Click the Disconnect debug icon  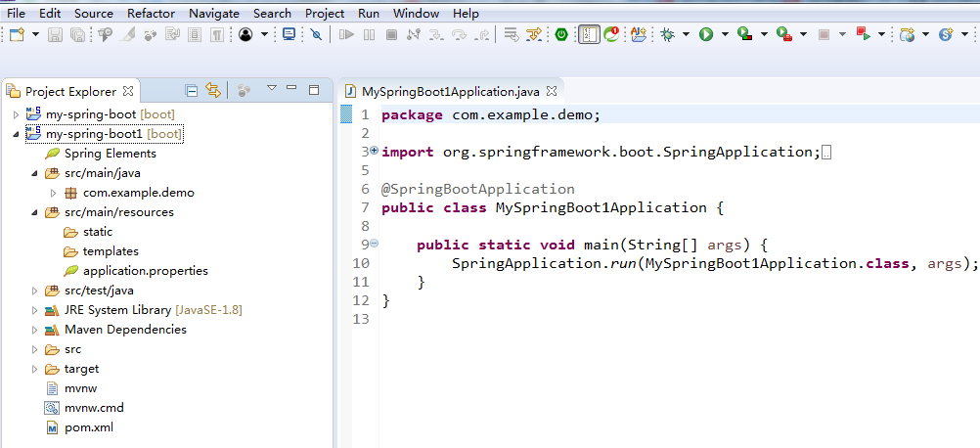[x=413, y=35]
